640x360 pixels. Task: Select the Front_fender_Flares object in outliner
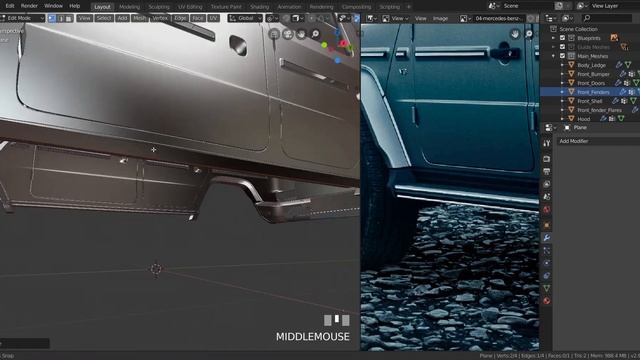point(600,110)
